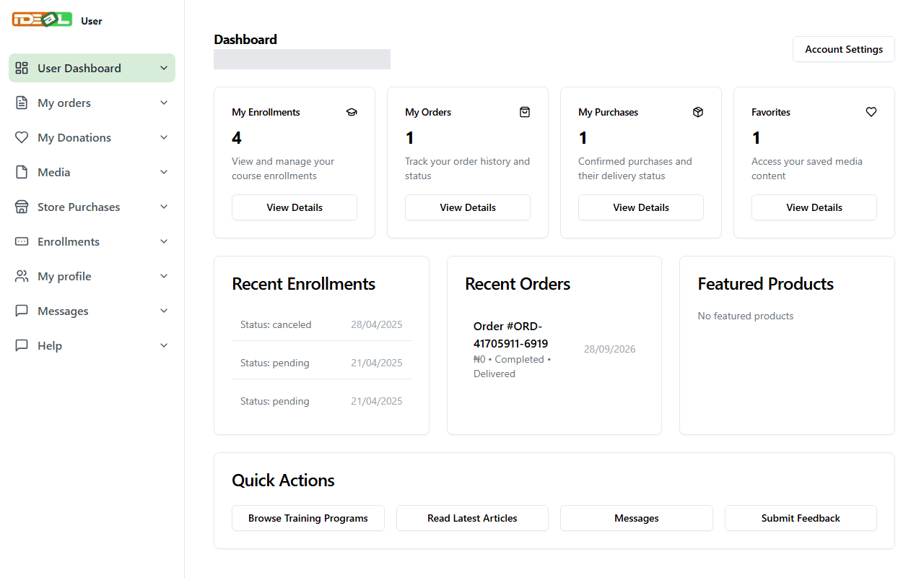Expand the Messages sidebar chevron

point(164,311)
